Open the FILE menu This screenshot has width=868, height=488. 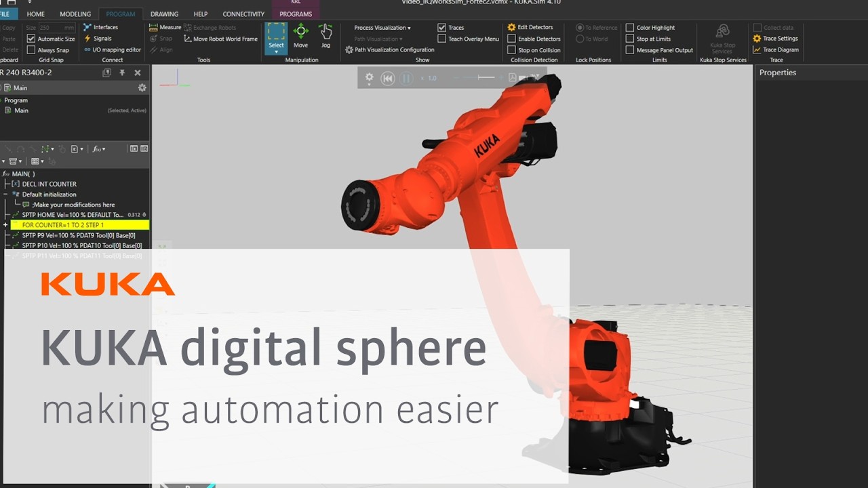coord(7,14)
